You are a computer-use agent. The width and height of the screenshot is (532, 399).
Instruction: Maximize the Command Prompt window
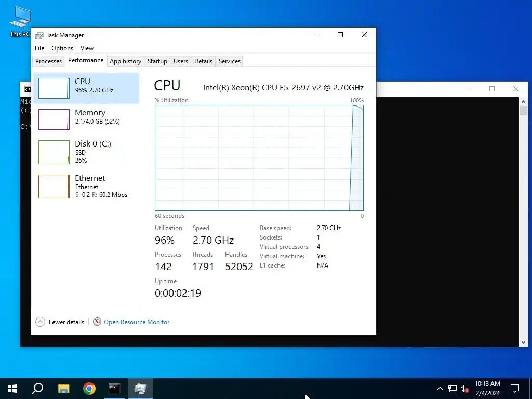pyautogui.click(x=492, y=89)
